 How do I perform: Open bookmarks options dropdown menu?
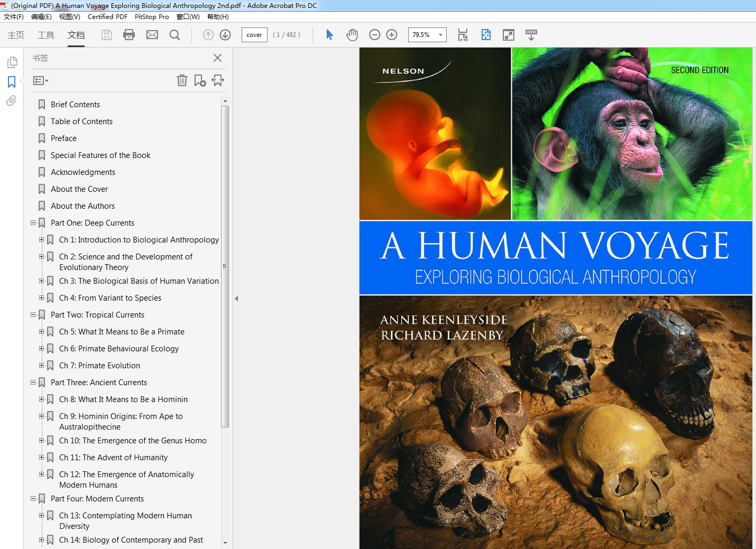tap(41, 80)
